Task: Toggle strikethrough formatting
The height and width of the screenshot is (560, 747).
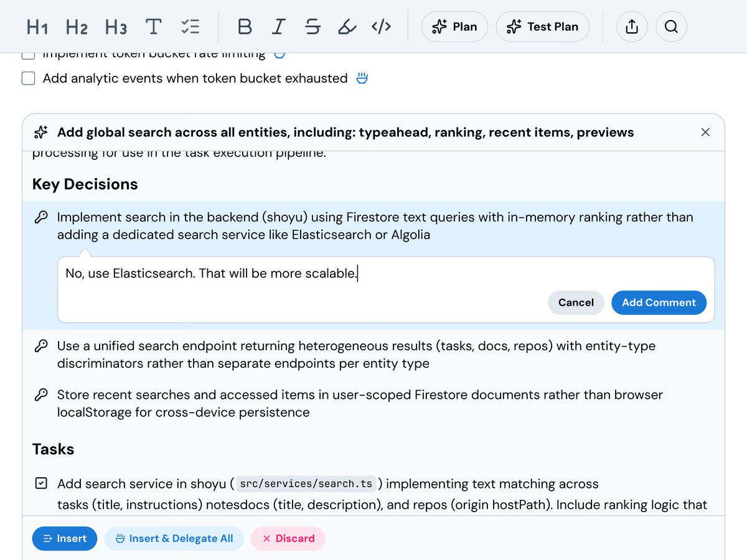Action: [x=312, y=27]
